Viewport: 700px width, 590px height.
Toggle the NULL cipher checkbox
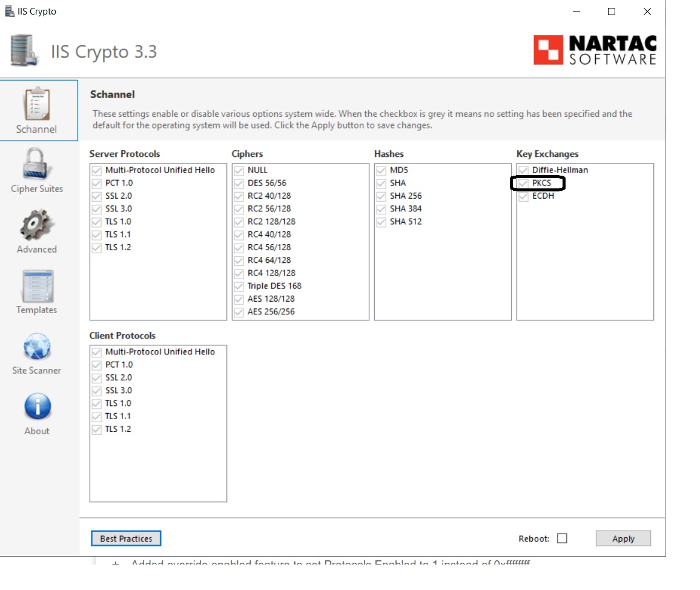point(239,171)
